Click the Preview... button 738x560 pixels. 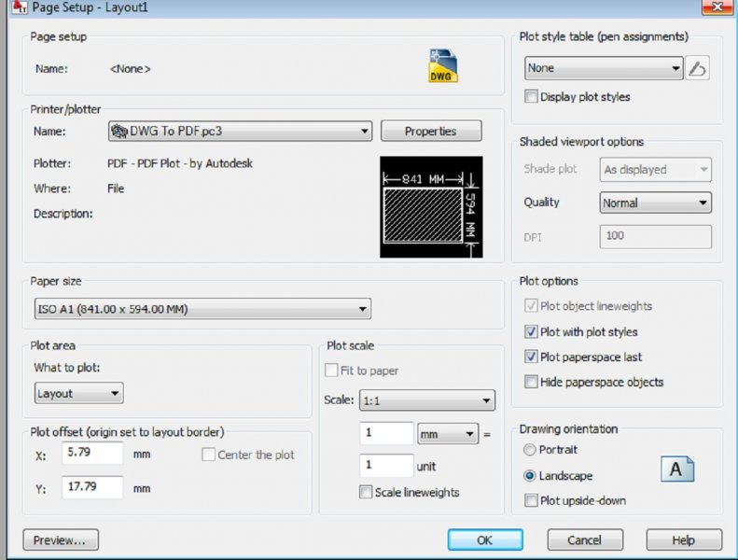click(x=61, y=539)
